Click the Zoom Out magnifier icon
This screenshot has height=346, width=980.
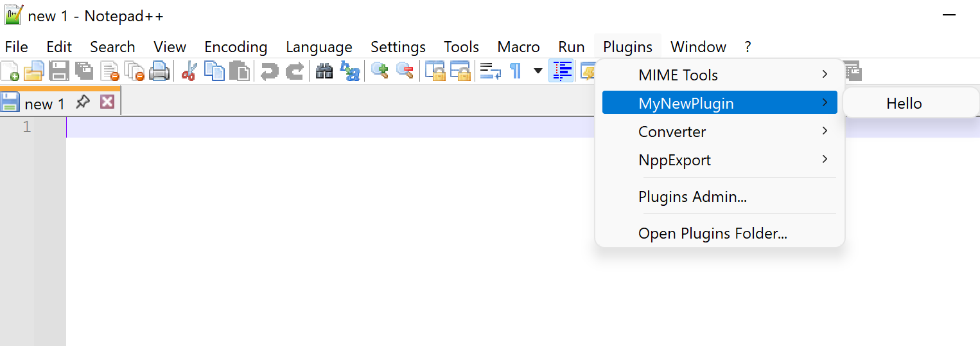(405, 71)
